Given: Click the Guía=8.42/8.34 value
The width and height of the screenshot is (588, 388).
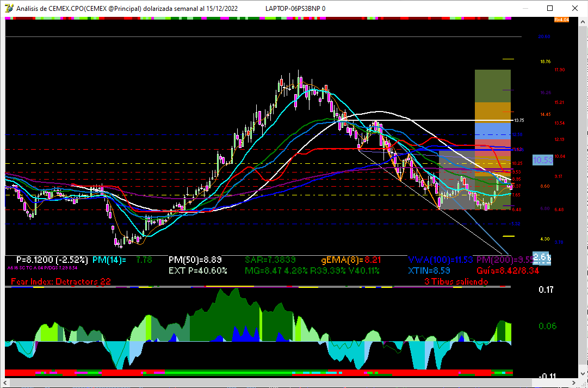Looking at the screenshot, I should coord(507,270).
